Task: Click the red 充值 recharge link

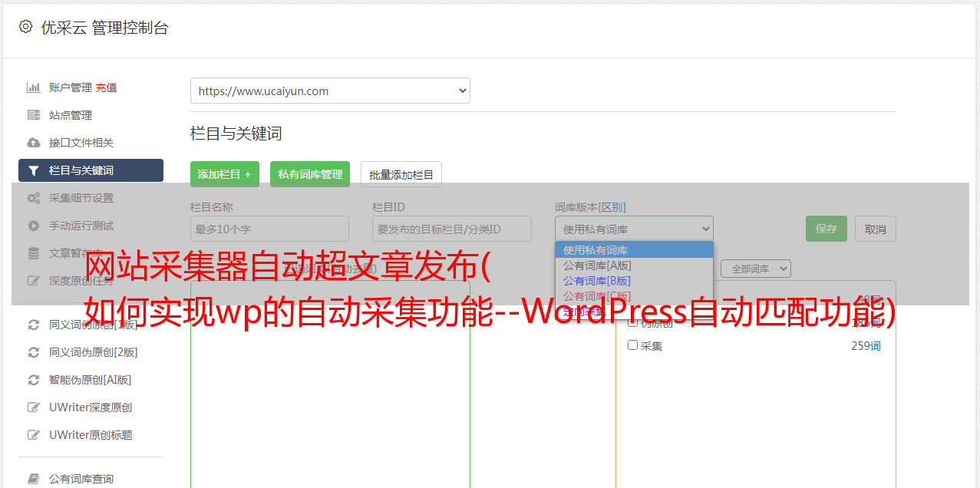Action: pyautogui.click(x=106, y=87)
